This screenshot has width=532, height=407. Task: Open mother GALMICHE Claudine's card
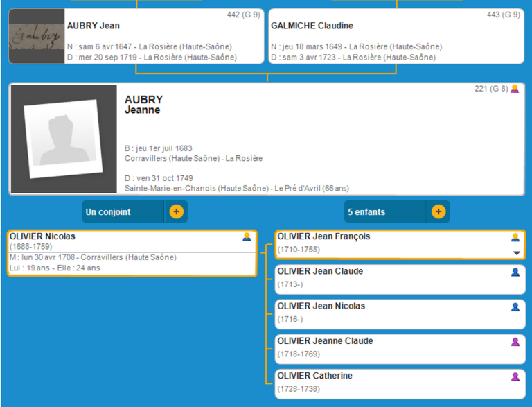coord(396,36)
